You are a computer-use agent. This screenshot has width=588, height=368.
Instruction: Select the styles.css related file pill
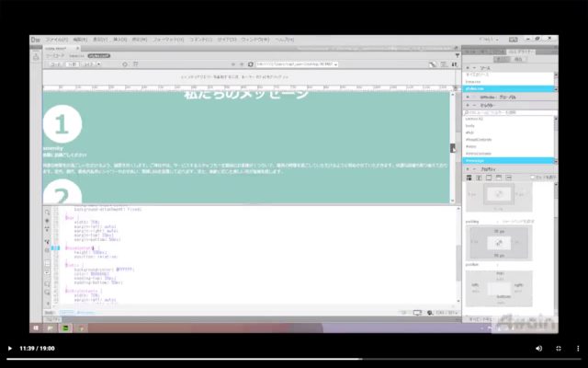pyautogui.click(x=98, y=55)
